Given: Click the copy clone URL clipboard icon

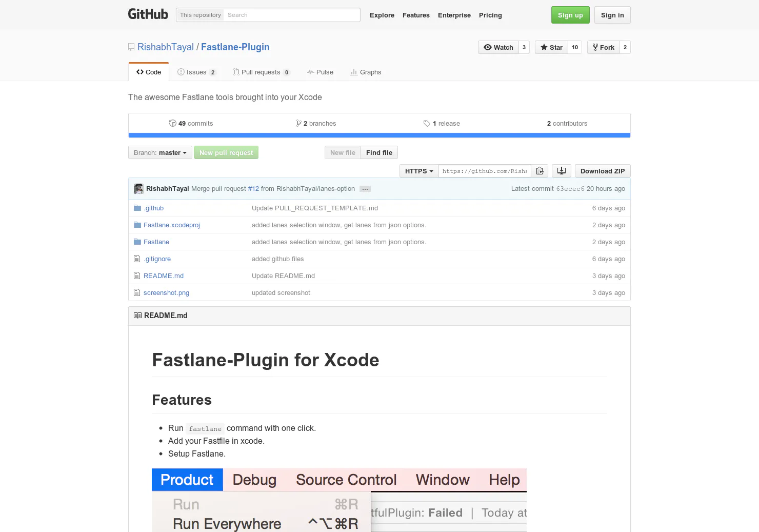Looking at the screenshot, I should click(540, 171).
